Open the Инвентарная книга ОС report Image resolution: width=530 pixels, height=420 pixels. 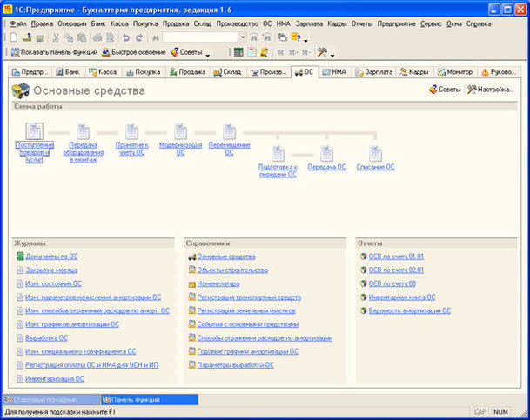click(x=402, y=297)
